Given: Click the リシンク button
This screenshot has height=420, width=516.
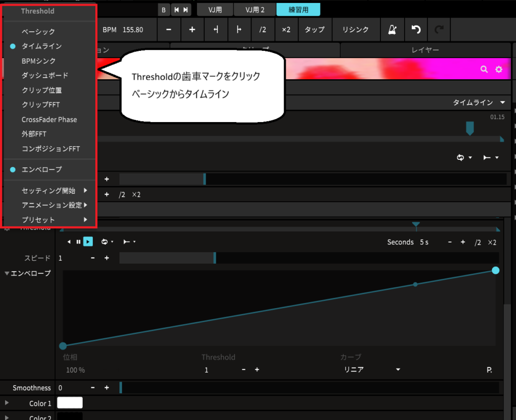Looking at the screenshot, I should [x=355, y=30].
